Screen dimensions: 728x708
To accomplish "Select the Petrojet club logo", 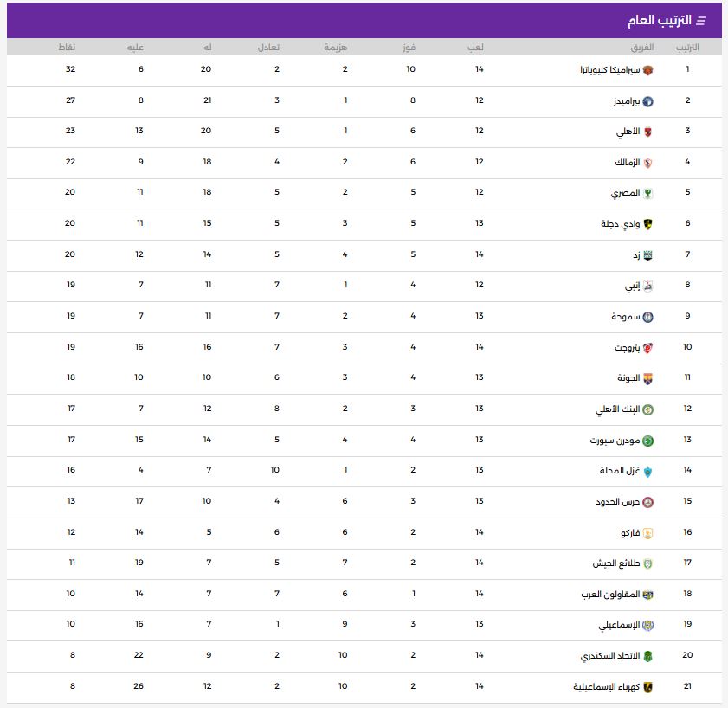I will coord(647,346).
